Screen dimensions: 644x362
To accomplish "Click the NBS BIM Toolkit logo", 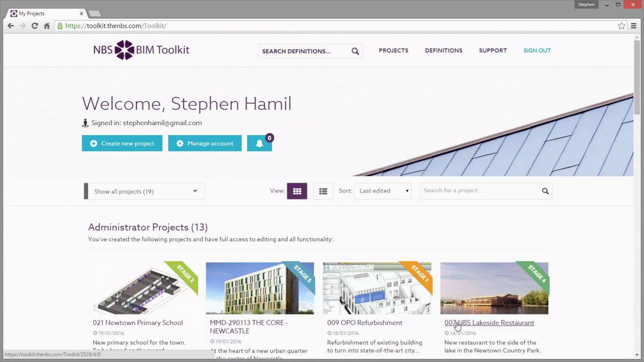I will tap(141, 50).
